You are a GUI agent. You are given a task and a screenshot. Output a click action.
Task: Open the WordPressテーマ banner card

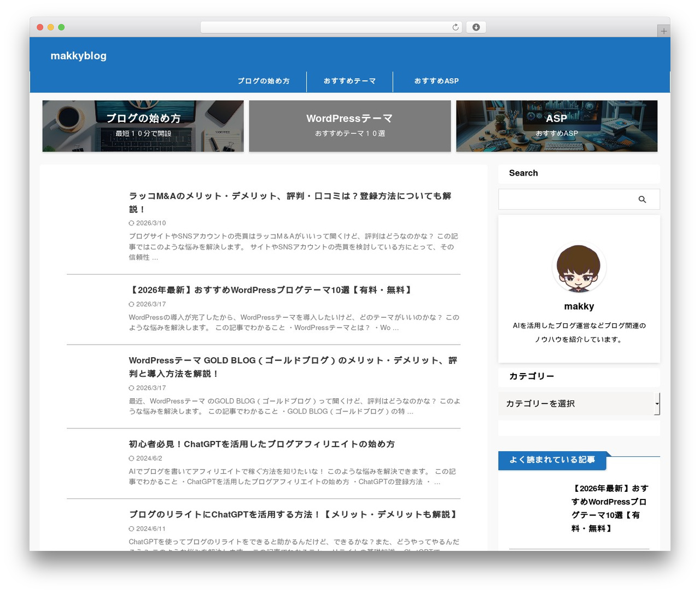350,126
